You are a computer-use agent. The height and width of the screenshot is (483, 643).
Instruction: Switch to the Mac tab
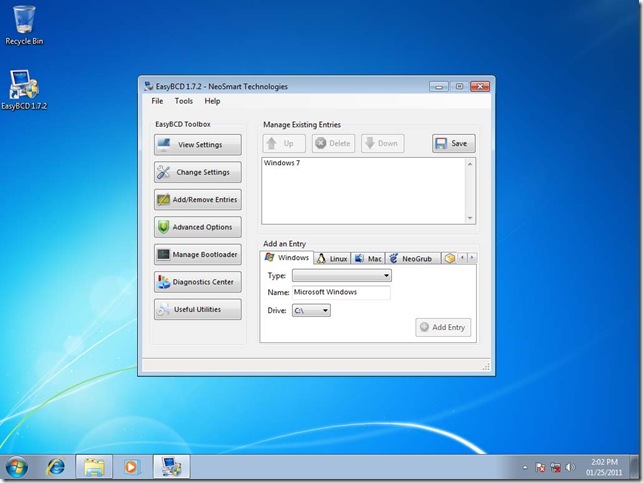point(368,259)
